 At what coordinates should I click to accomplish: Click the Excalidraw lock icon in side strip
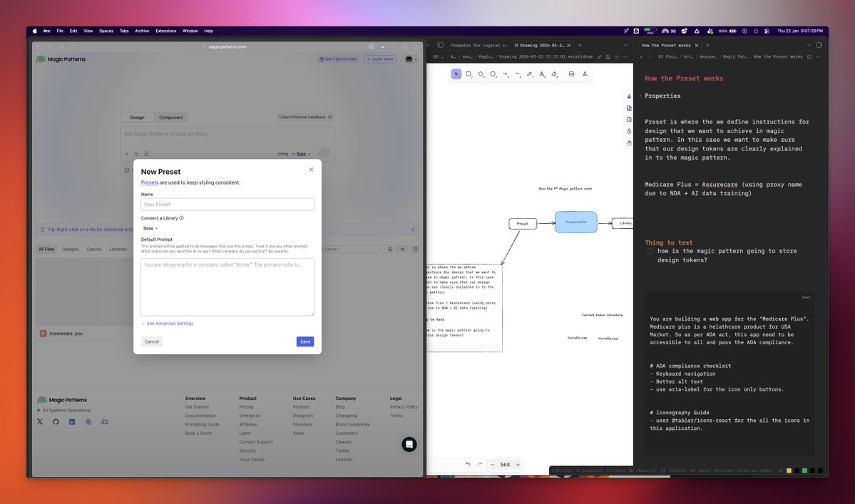[x=629, y=131]
